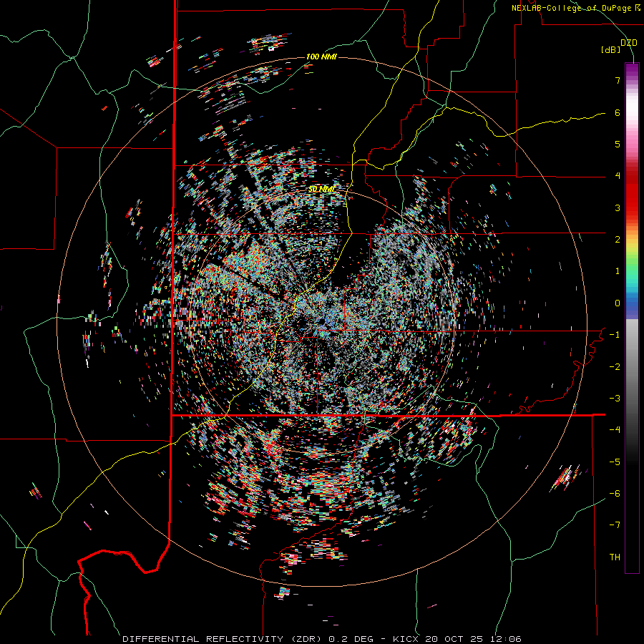Click the -3 dB tick label

(x=615, y=399)
